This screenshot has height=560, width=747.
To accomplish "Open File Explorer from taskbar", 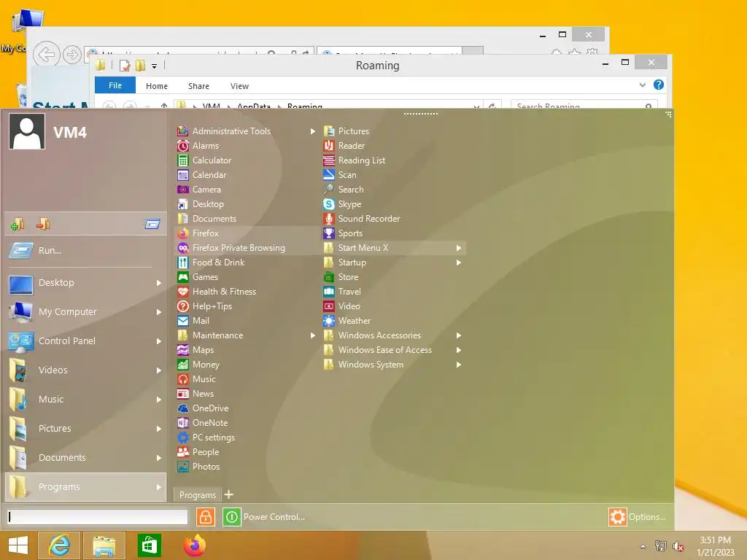I will [x=104, y=545].
